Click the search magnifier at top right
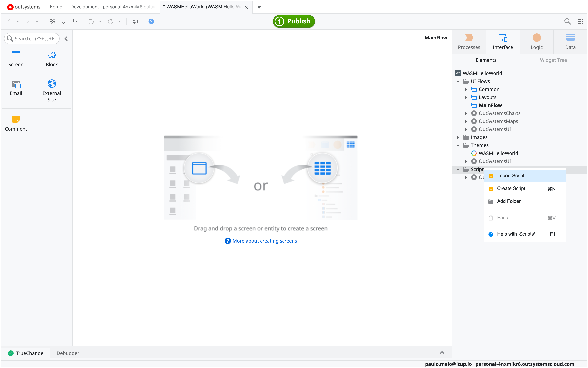The width and height of the screenshot is (588, 368). coord(567,21)
